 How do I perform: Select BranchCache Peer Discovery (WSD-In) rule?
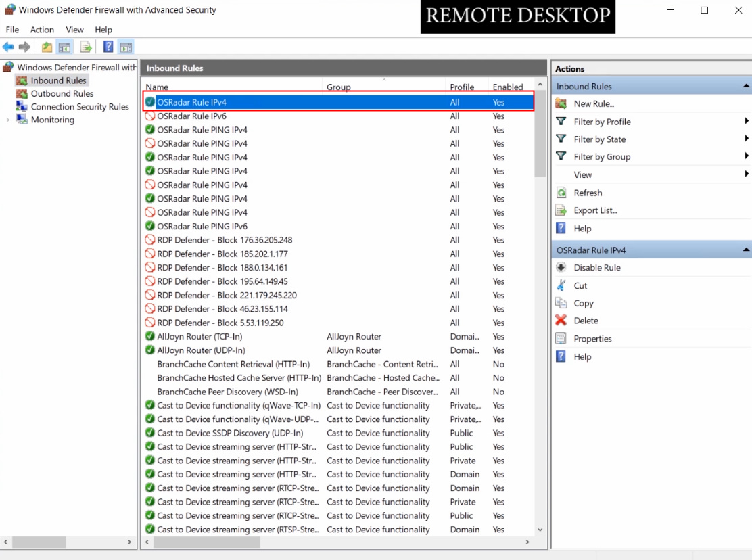pos(339,392)
